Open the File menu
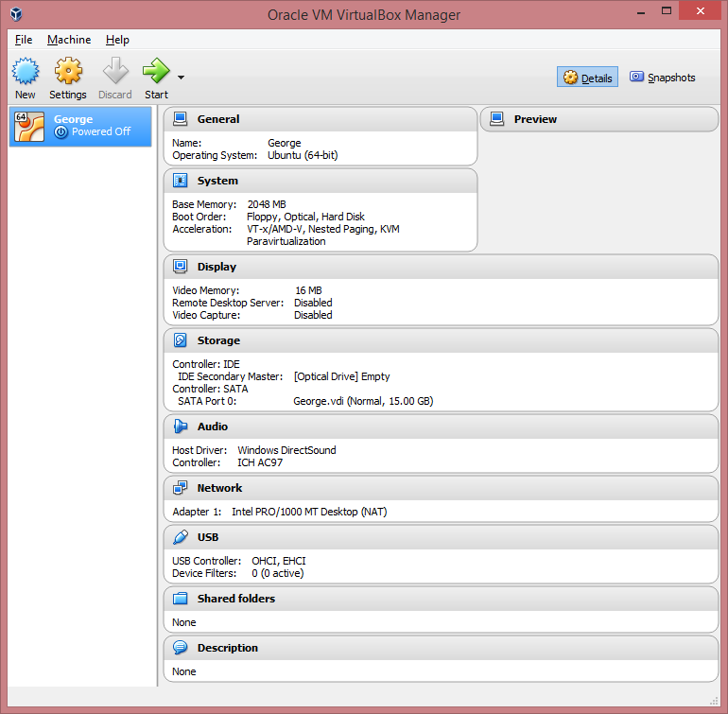Viewport: 728px width, 714px height. (x=24, y=40)
